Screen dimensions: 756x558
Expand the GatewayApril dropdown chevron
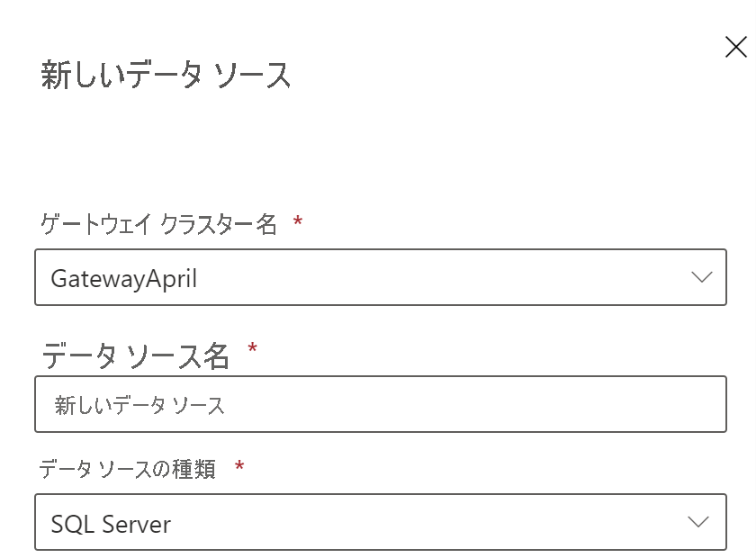pyautogui.click(x=701, y=277)
